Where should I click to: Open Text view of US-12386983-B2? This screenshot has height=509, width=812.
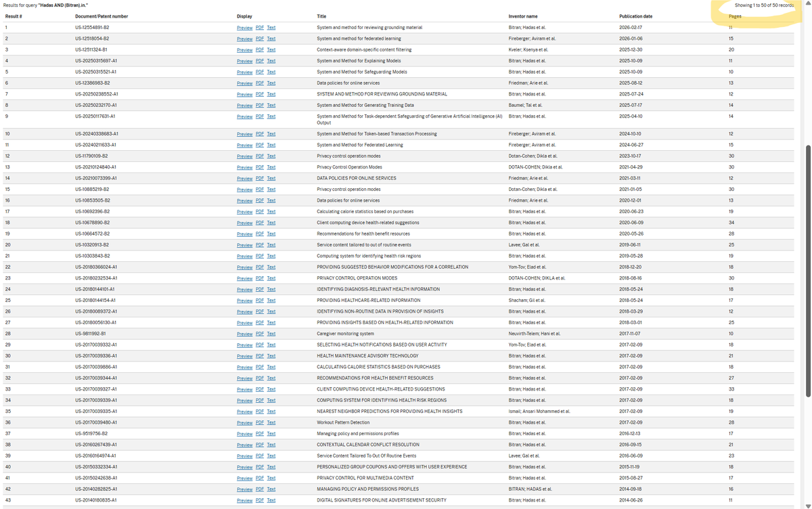271,83
